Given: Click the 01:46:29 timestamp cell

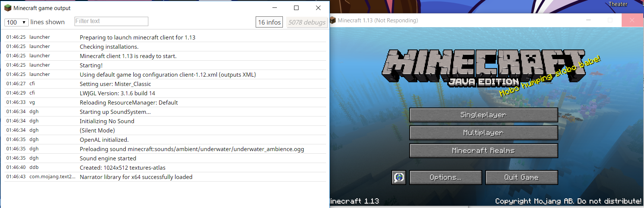Looking at the screenshot, I should (x=16, y=93).
